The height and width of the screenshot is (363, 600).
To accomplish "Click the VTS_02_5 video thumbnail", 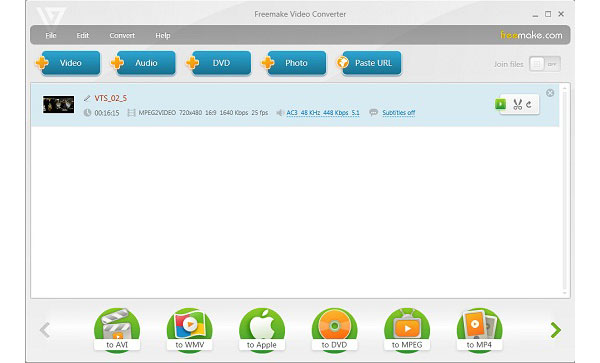I will (59, 104).
